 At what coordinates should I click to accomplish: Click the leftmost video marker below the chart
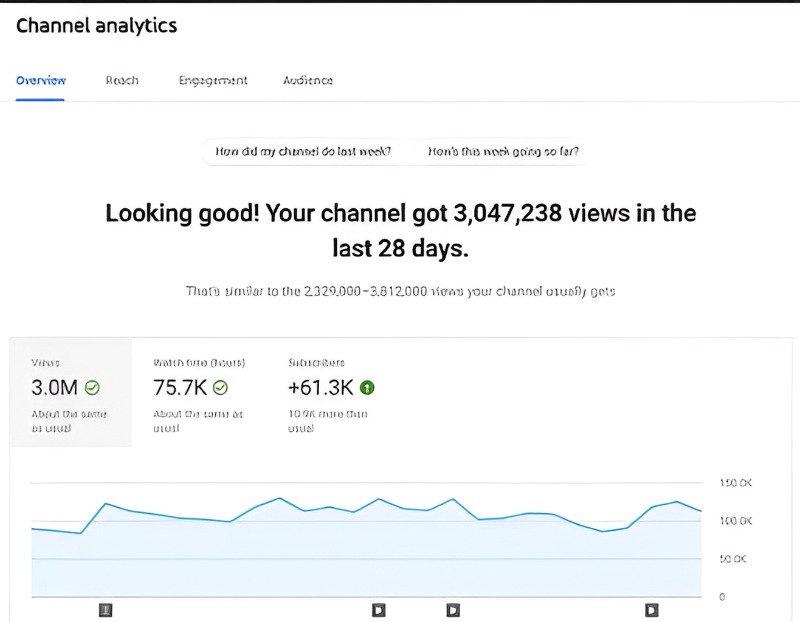click(x=105, y=609)
